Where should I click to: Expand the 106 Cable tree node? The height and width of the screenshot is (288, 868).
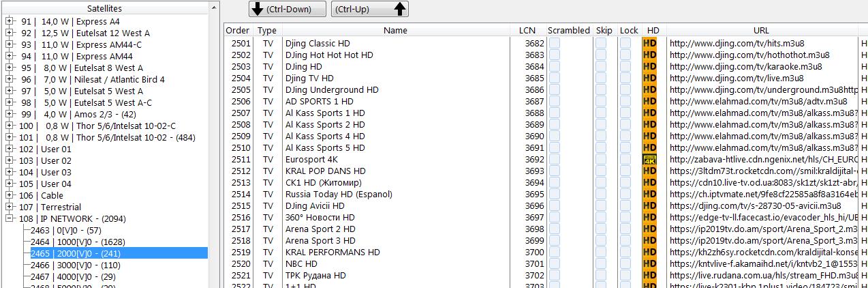coord(9,195)
